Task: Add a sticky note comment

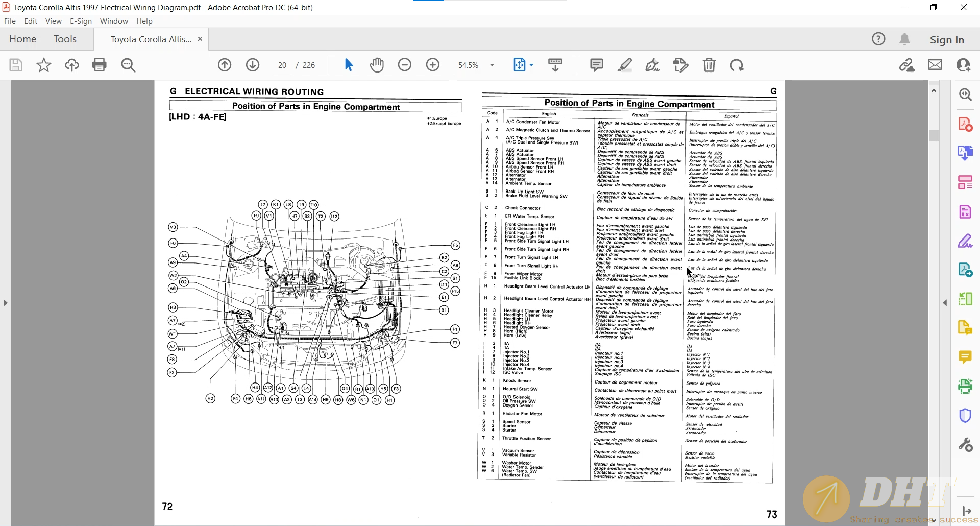Action: click(x=596, y=65)
